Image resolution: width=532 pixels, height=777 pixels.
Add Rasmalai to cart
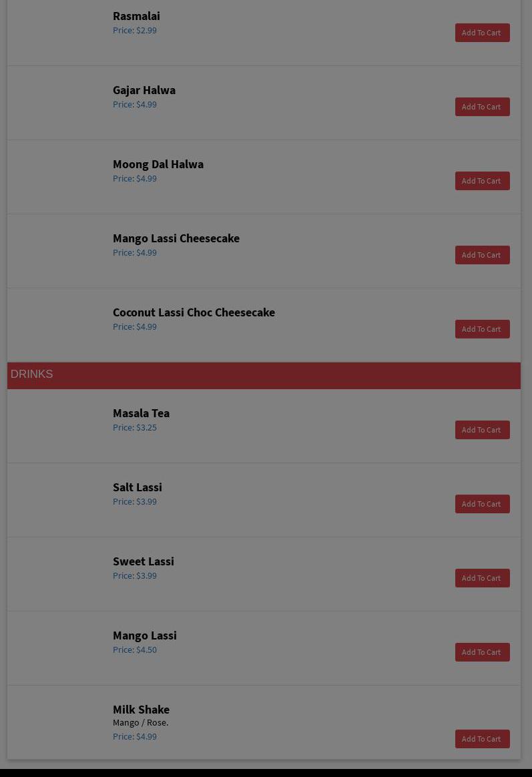click(x=482, y=33)
